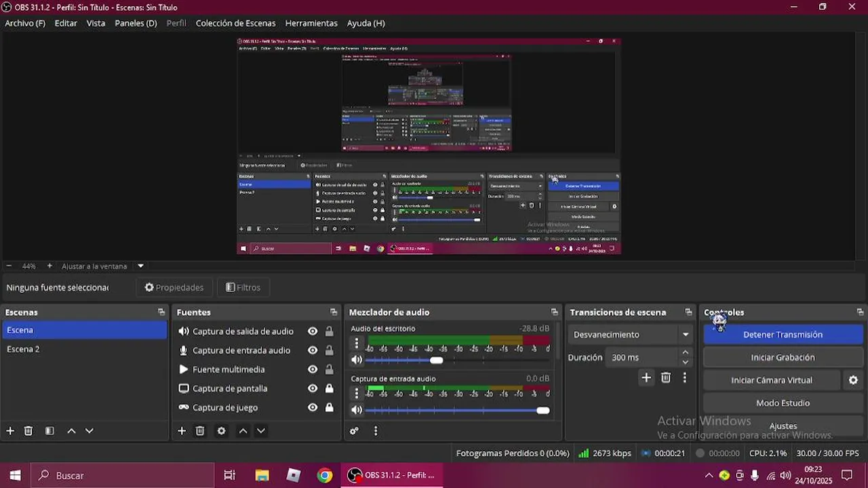Decrease transition duration with down arrow
The height and width of the screenshot is (488, 868).
coord(685,362)
